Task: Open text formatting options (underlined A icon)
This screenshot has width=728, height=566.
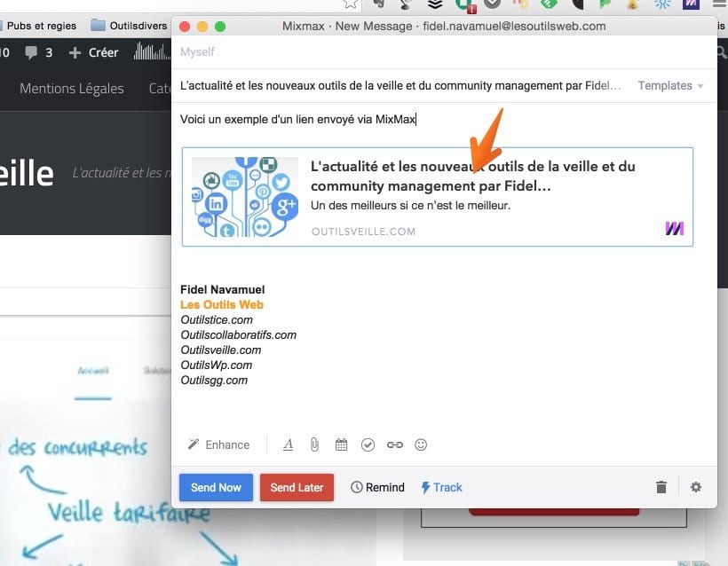Action: [288, 444]
